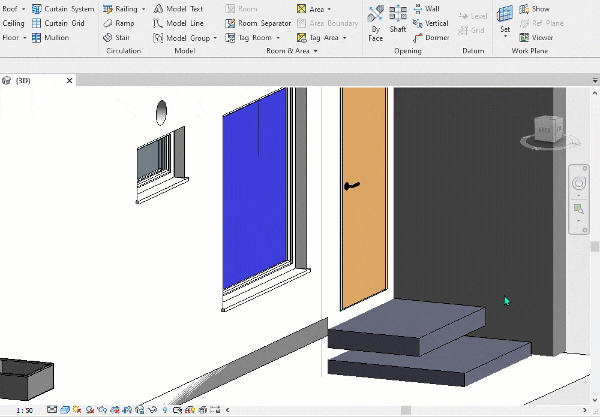Select the Ref Plane tool

point(541,23)
